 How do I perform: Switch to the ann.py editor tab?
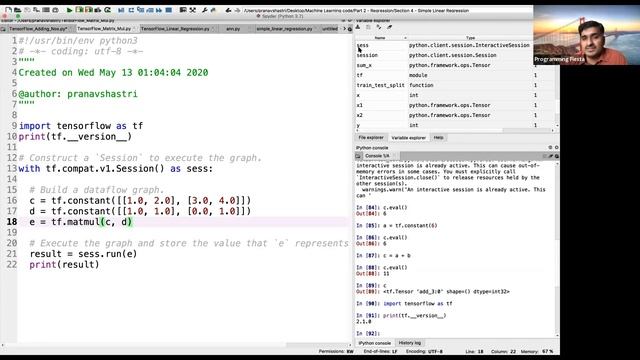tap(233, 29)
